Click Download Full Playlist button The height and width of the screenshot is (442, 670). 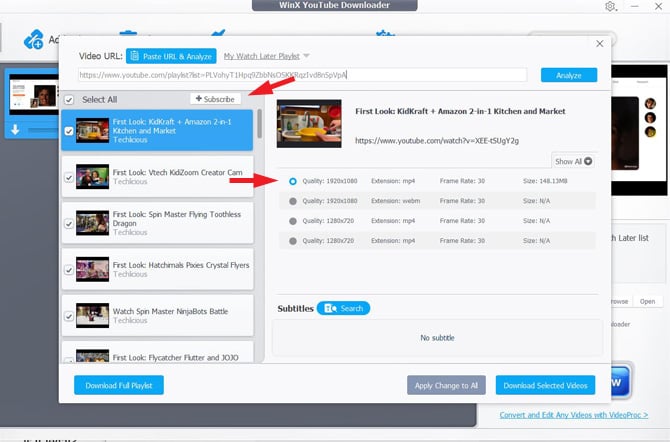[119, 385]
